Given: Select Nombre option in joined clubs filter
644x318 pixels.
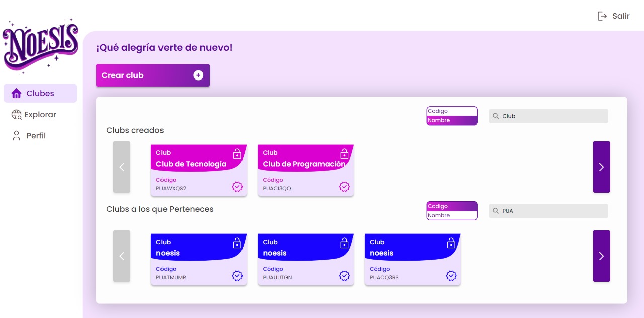Looking at the screenshot, I should (452, 215).
